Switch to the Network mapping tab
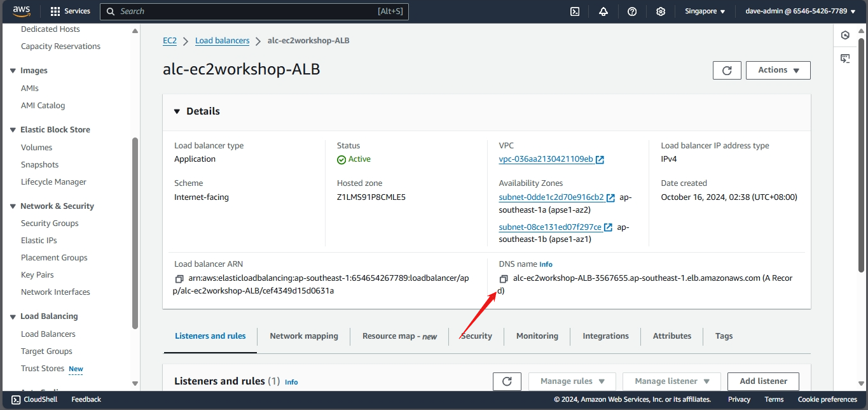 point(304,336)
